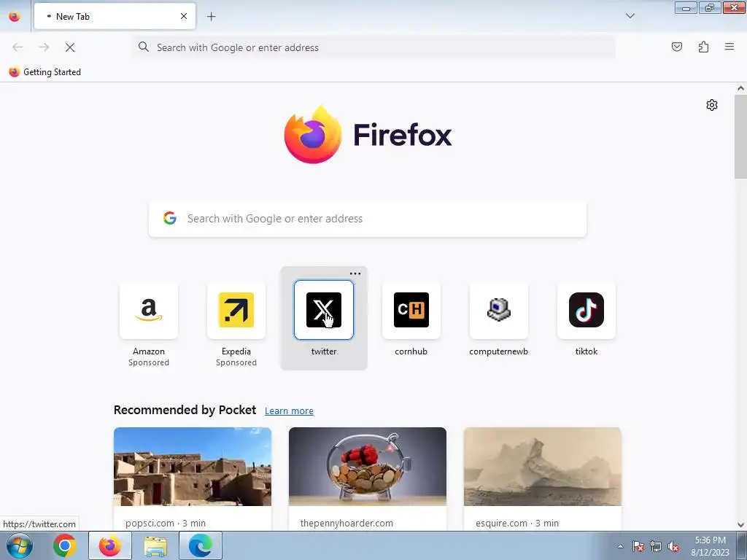Select the Firefox taskbar button

[110, 545]
